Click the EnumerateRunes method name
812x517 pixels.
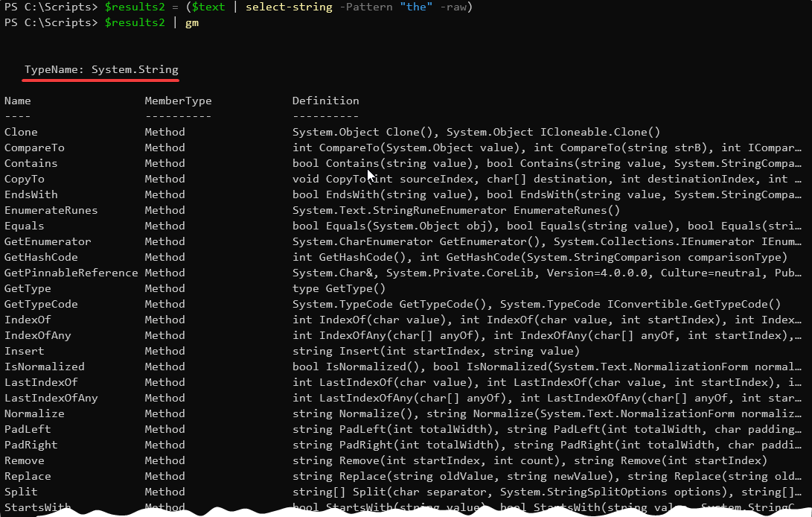51,210
